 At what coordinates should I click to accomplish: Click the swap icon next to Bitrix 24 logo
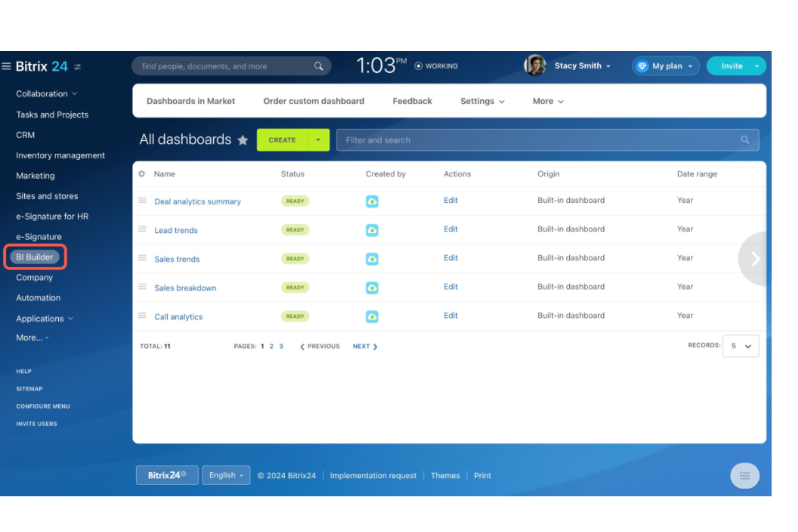(x=78, y=67)
